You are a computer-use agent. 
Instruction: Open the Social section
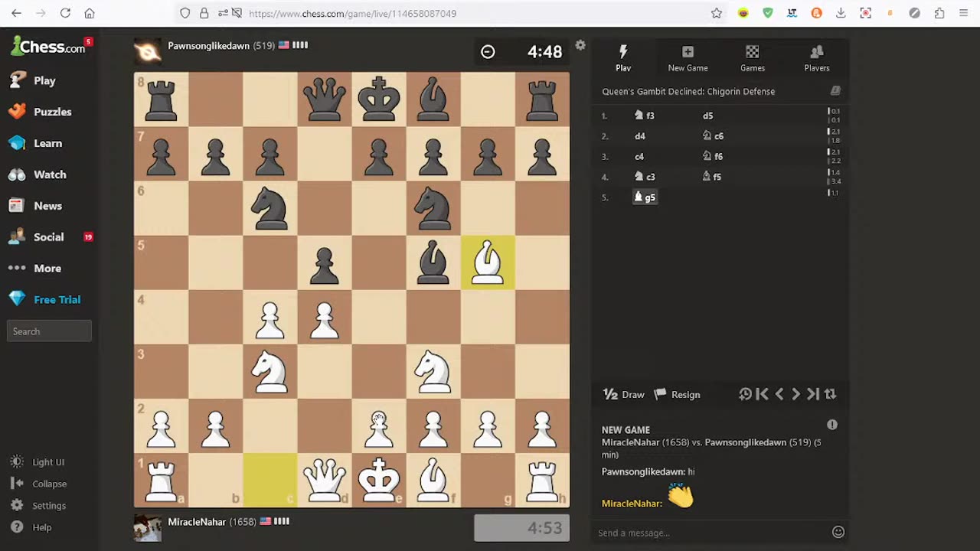36,237
